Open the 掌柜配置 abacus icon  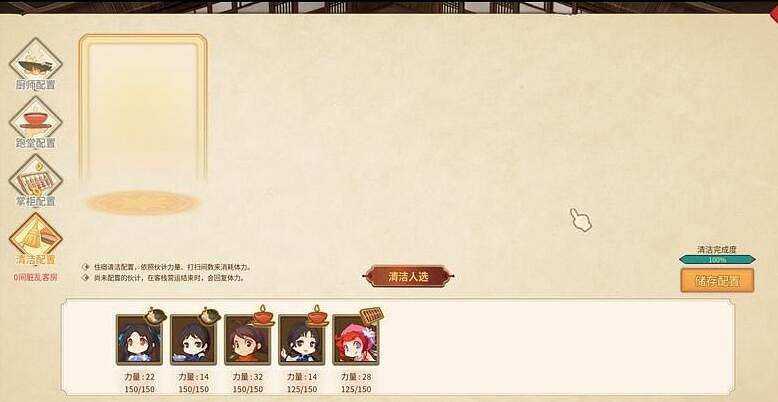pos(36,178)
